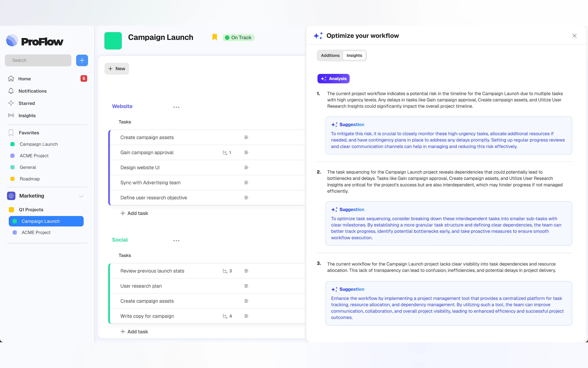Open subtasks icon on Write copy for campaign
The width and height of the screenshot is (588, 368).
coord(225,316)
